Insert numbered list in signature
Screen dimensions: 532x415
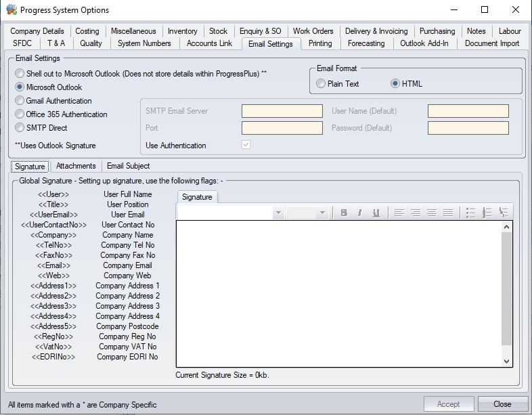coord(487,213)
